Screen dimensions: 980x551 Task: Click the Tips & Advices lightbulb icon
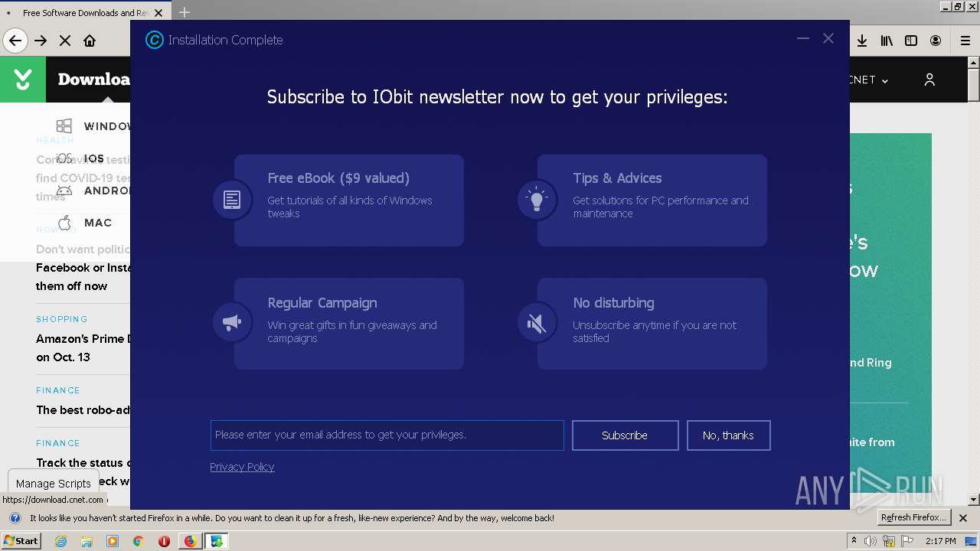(537, 200)
